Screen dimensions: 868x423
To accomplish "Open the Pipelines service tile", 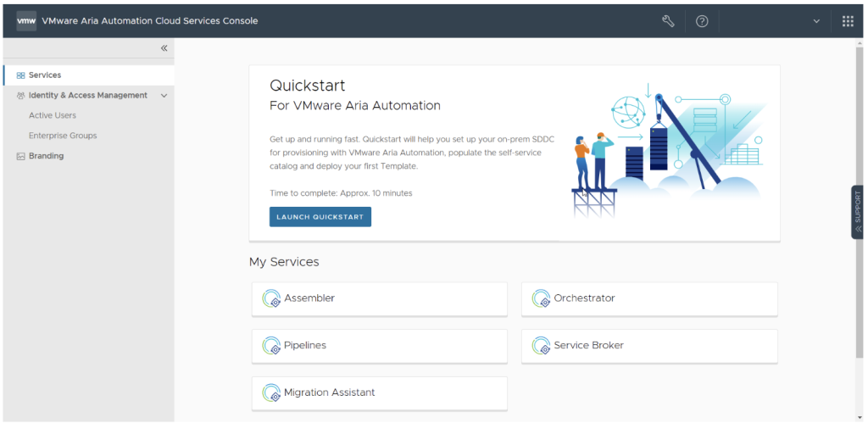I will click(379, 346).
